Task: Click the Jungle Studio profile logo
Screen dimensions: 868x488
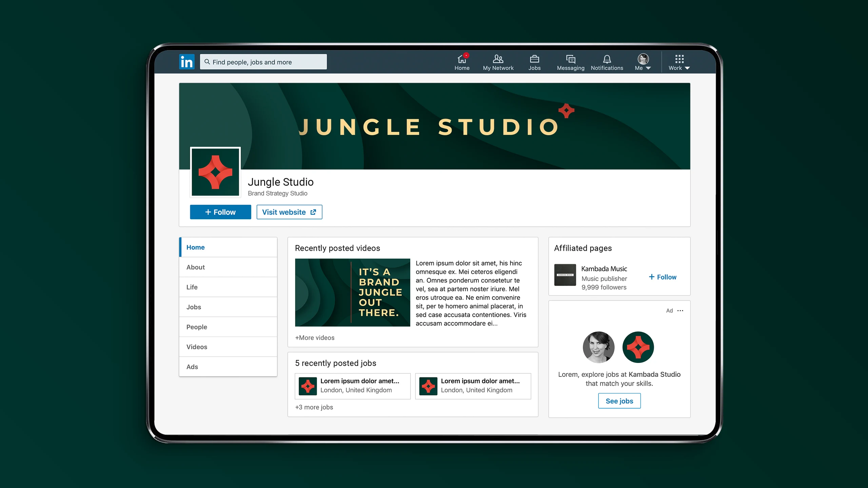Action: 215,172
